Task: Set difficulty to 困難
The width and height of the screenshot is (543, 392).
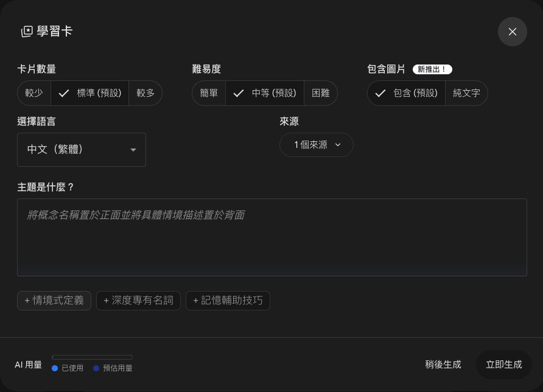Action: click(x=321, y=93)
